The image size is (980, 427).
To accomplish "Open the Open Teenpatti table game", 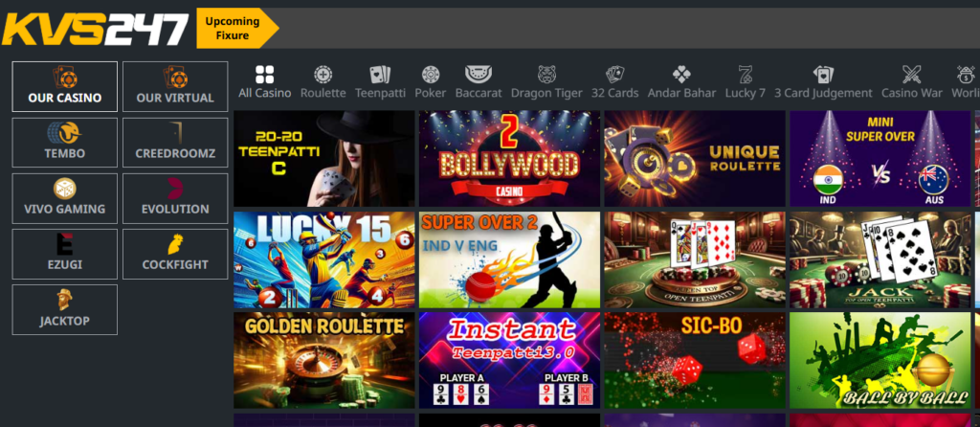I will 695,259.
